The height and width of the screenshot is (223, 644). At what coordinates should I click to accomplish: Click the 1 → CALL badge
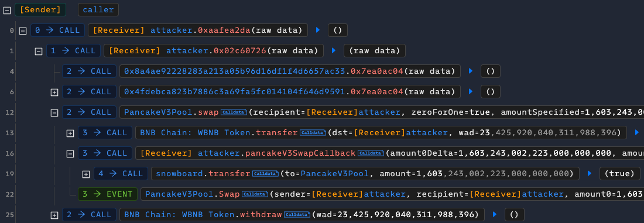click(74, 51)
